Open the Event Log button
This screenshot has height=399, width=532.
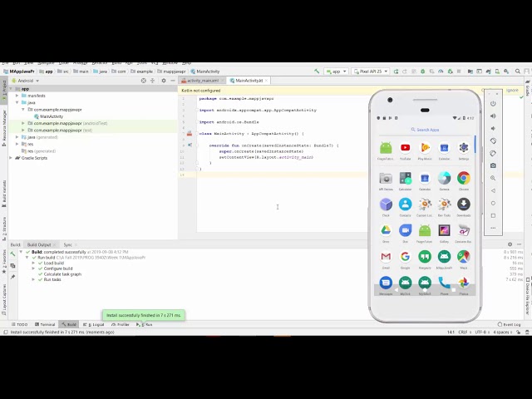[x=509, y=325]
